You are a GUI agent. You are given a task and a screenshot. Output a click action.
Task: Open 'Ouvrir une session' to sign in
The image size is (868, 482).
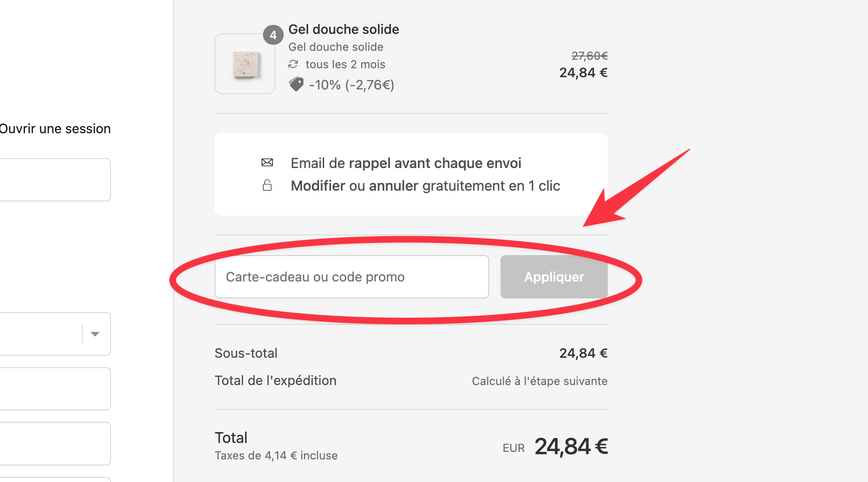55,129
